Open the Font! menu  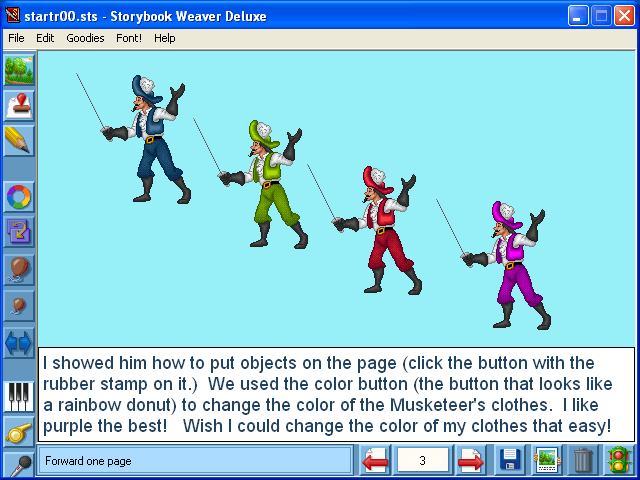pyautogui.click(x=129, y=38)
